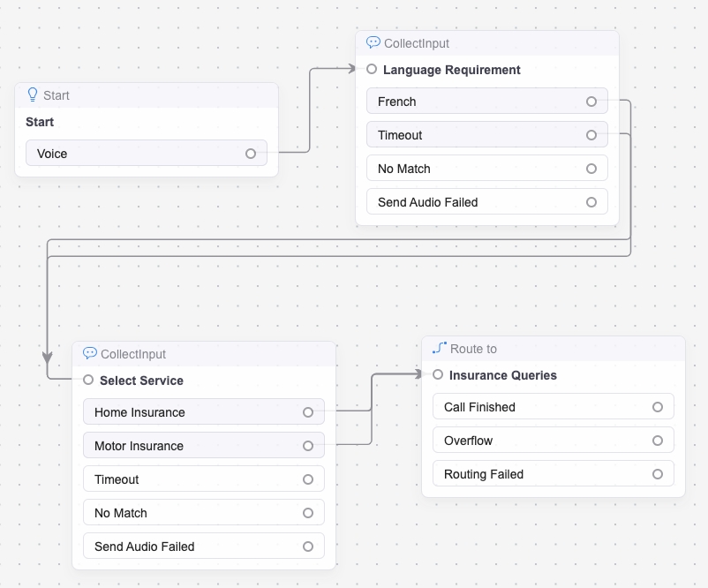Screen dimensions: 708x588
Task: Click the Language Requirement input port circle
Action: (x=372, y=69)
